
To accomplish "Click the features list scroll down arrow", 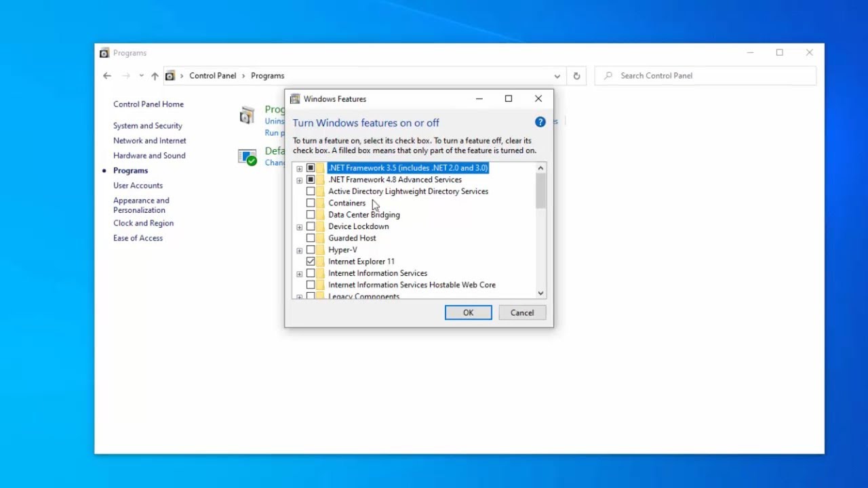I will pos(540,293).
